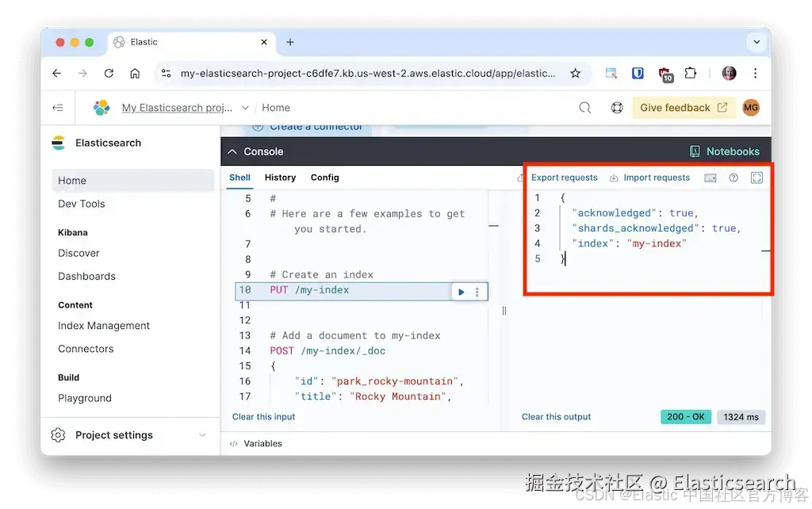
Task: Run the PUT /my-index request
Action: pos(461,292)
